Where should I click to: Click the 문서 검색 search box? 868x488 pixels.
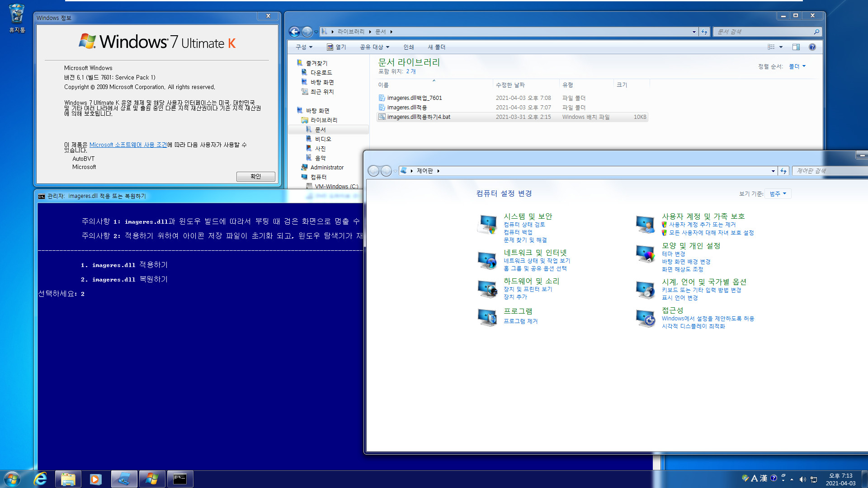[x=767, y=32]
